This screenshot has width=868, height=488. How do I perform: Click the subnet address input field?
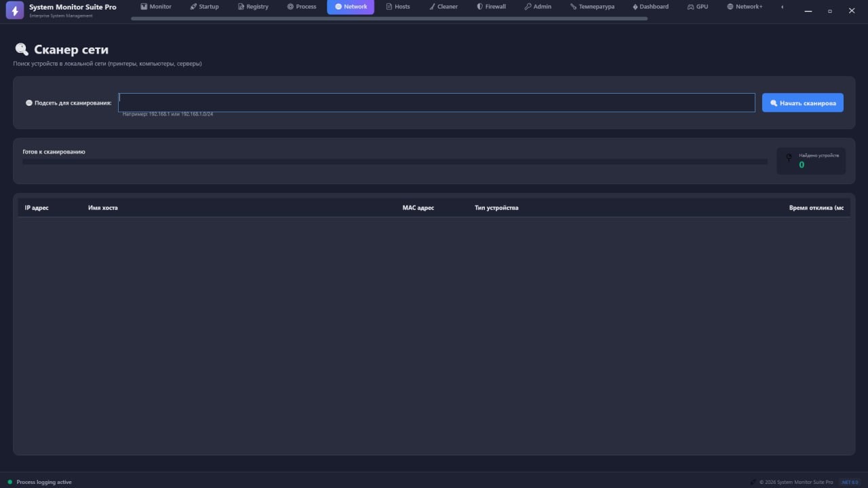click(437, 102)
